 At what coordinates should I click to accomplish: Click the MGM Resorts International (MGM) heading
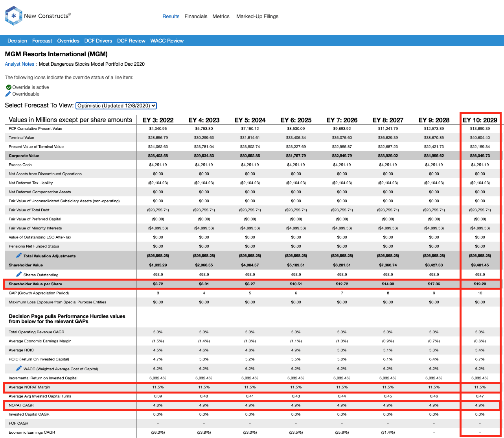[x=56, y=54]
